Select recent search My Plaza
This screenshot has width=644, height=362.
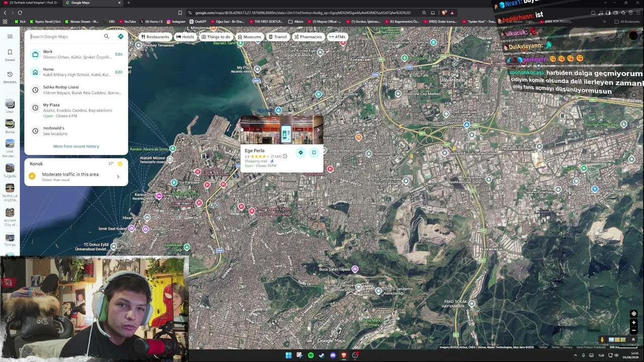(x=76, y=110)
